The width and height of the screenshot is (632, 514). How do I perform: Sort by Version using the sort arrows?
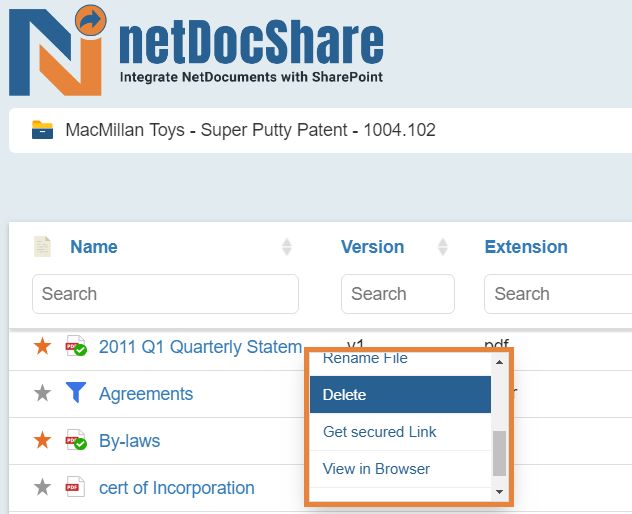click(x=443, y=247)
